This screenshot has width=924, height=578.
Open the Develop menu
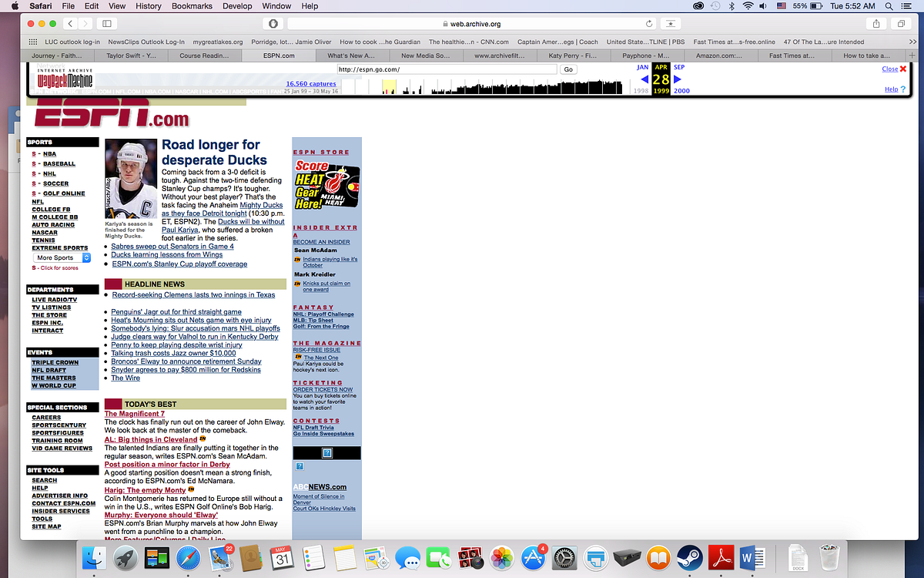coord(237,6)
